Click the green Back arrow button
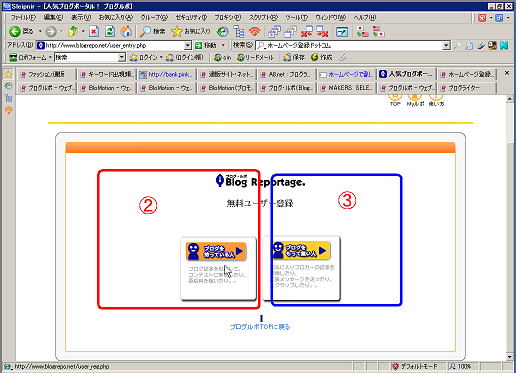The width and height of the screenshot is (516, 373). (x=14, y=31)
